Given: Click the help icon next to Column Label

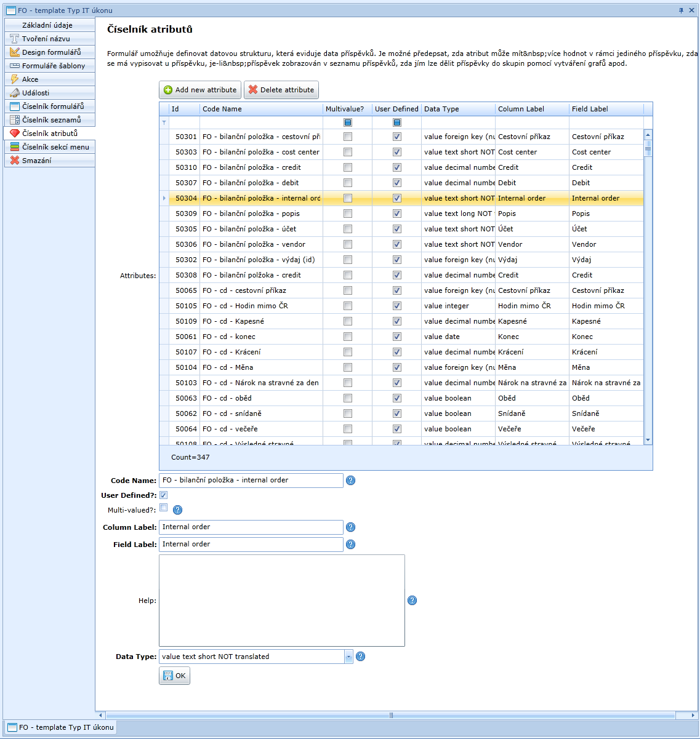Looking at the screenshot, I should (x=350, y=527).
